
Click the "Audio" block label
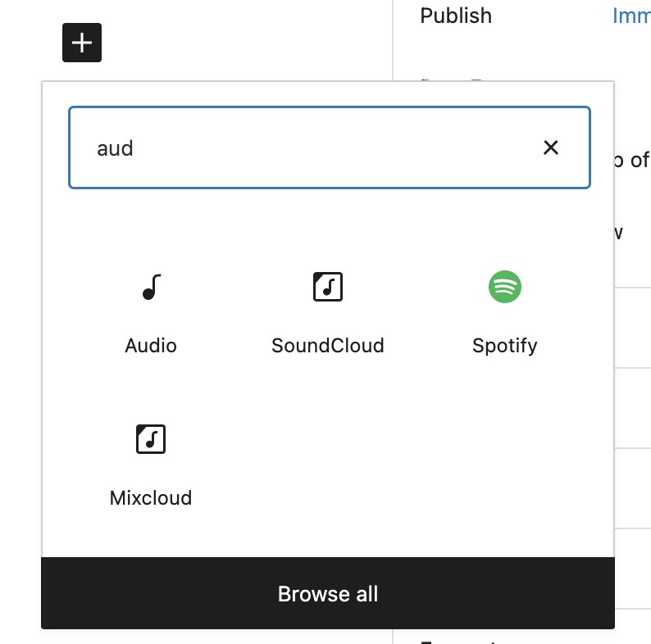point(151,346)
